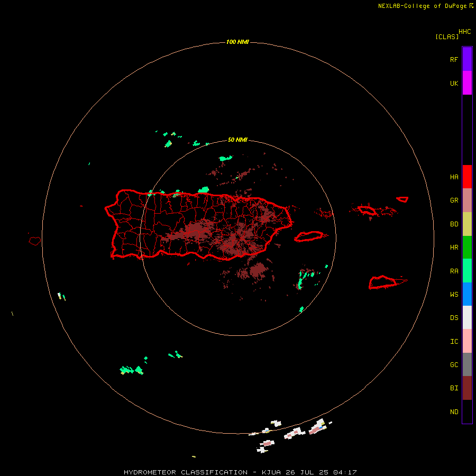Click the 04:17 timestamp

(344, 472)
